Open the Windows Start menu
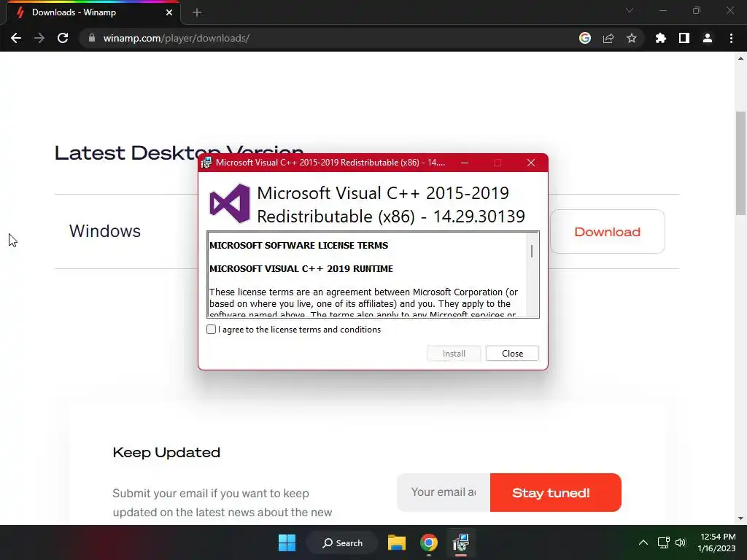 [287, 542]
